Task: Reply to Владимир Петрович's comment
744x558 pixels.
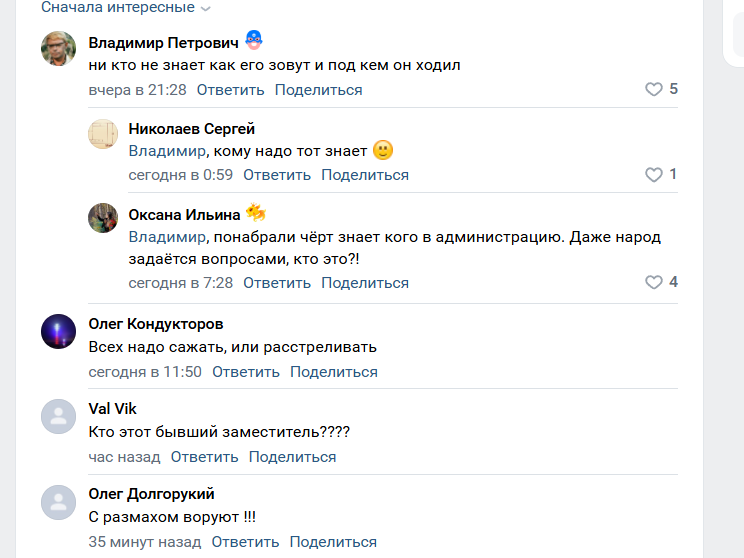Action: [x=230, y=90]
